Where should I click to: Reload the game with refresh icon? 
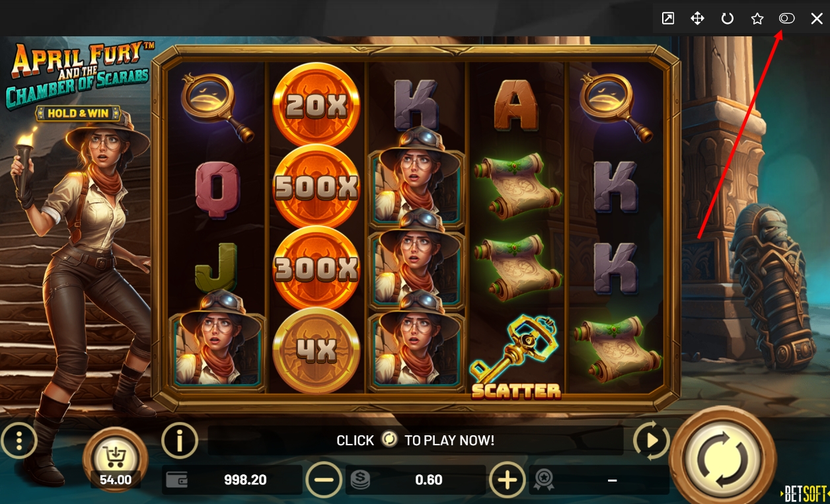pos(728,18)
